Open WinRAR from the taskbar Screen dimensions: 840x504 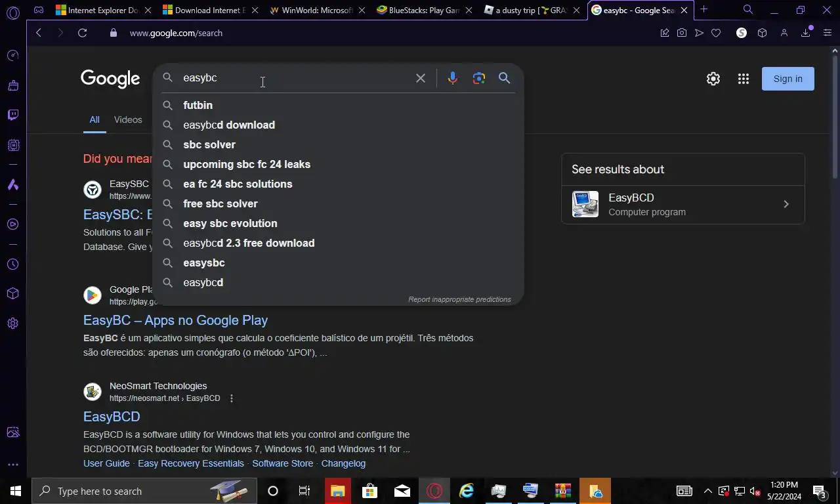(563, 491)
